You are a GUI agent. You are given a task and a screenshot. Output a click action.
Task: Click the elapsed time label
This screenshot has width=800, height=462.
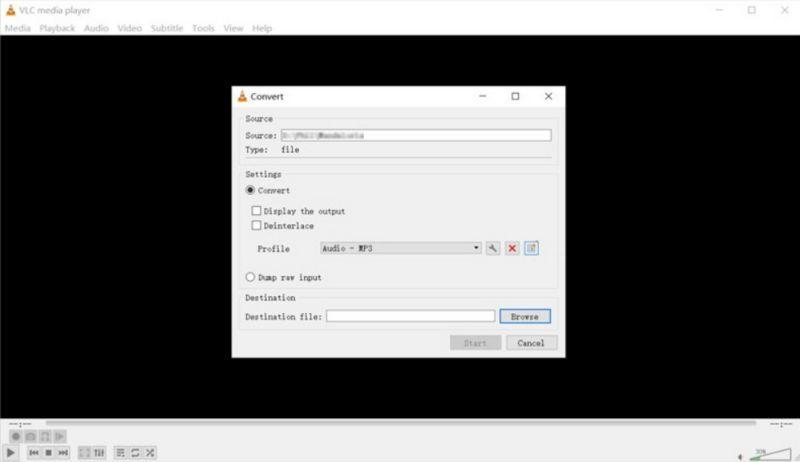point(20,424)
